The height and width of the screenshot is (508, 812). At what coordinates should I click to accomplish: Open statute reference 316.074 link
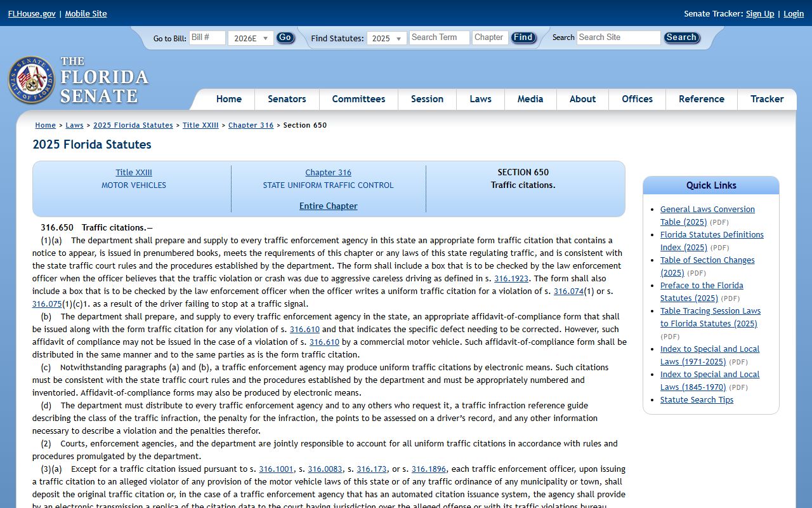pos(568,291)
